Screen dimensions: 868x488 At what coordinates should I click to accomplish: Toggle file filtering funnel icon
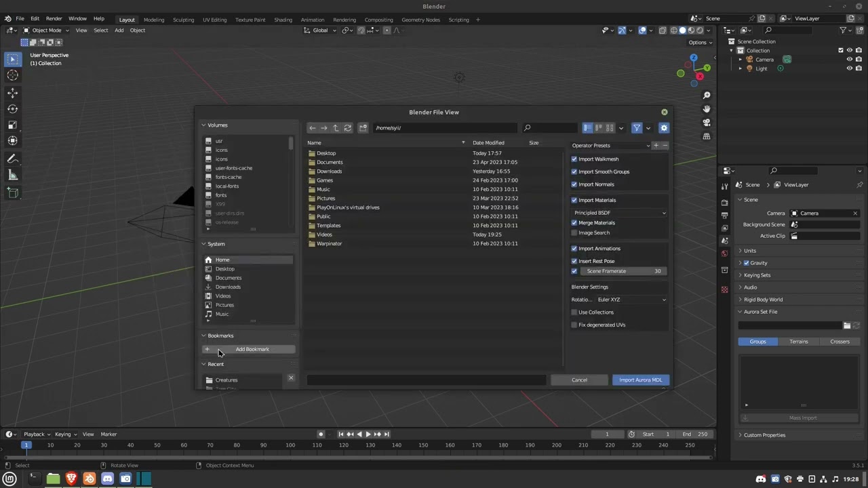[x=637, y=128]
